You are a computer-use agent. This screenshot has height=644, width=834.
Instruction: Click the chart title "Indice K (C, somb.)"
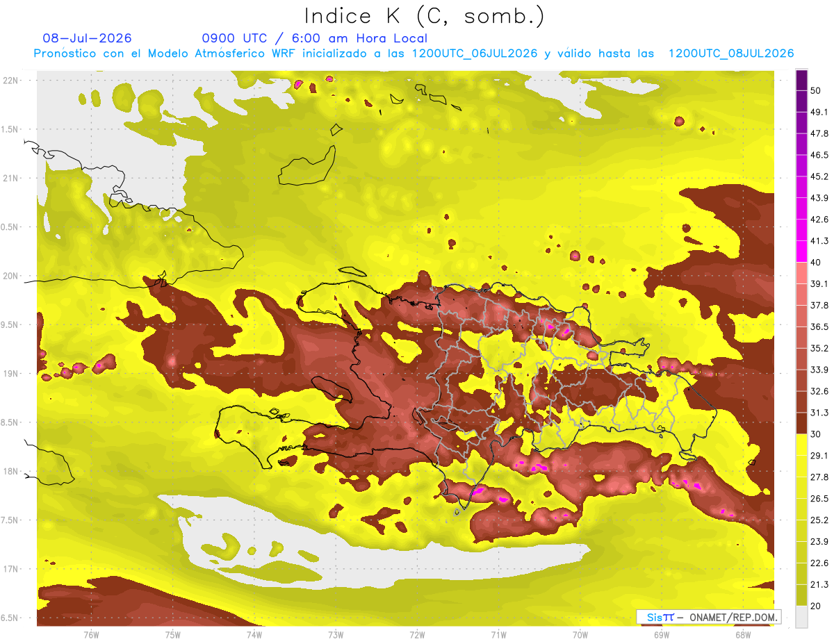(x=425, y=15)
